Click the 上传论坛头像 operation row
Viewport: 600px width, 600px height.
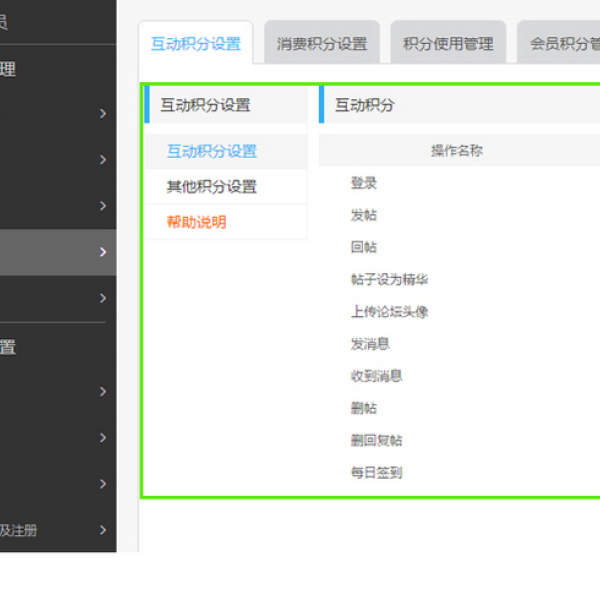point(389,311)
